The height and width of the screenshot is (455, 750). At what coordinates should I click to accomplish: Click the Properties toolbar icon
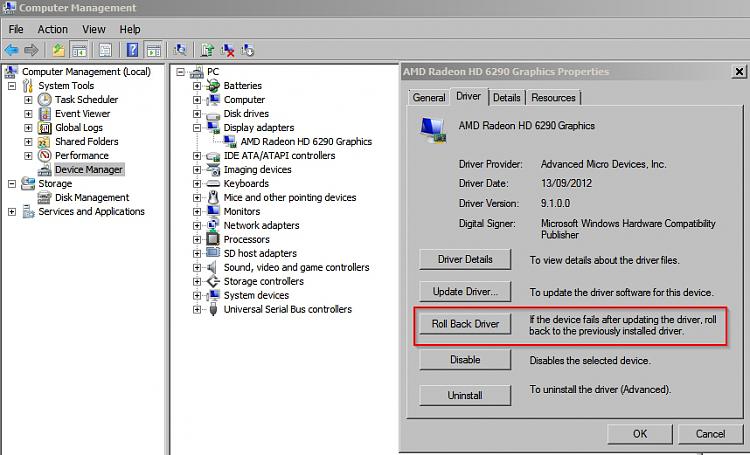pos(105,50)
